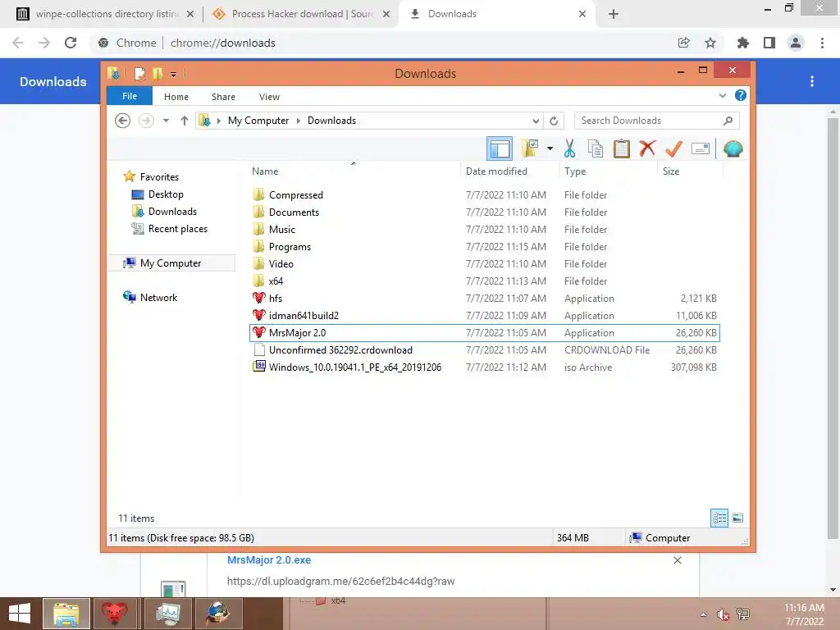The width and height of the screenshot is (840, 630).
Task: Select the MrsMajor 2.0 application
Action: click(484, 333)
